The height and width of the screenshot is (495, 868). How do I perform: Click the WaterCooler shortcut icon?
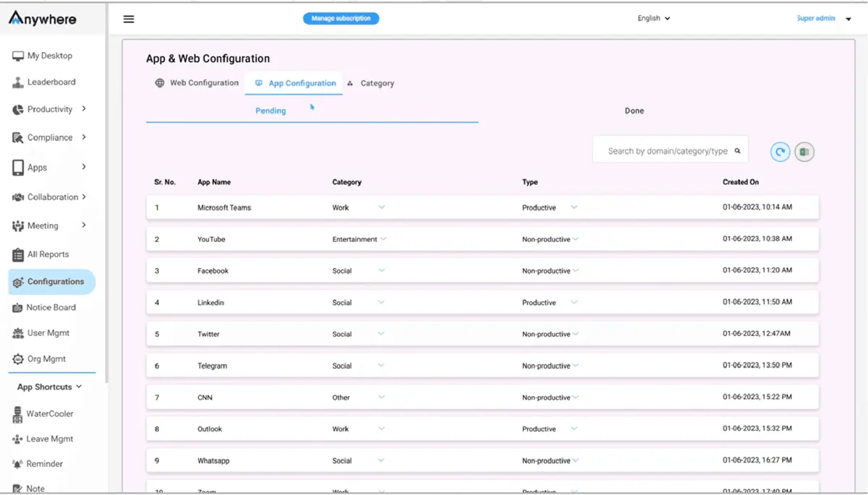[18, 414]
